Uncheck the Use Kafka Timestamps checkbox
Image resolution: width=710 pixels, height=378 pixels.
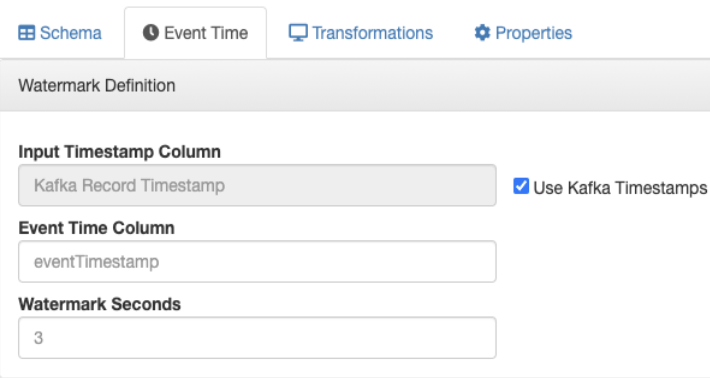521,186
